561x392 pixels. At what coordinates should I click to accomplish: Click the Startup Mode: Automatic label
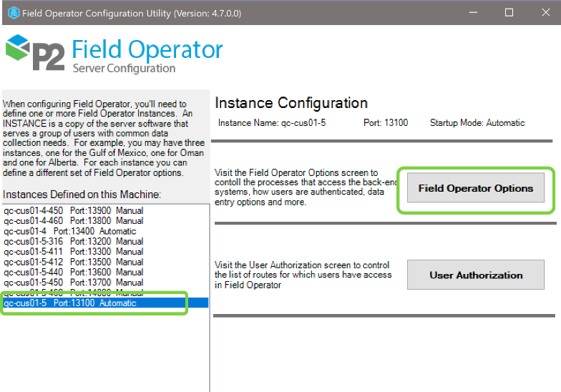coord(477,123)
